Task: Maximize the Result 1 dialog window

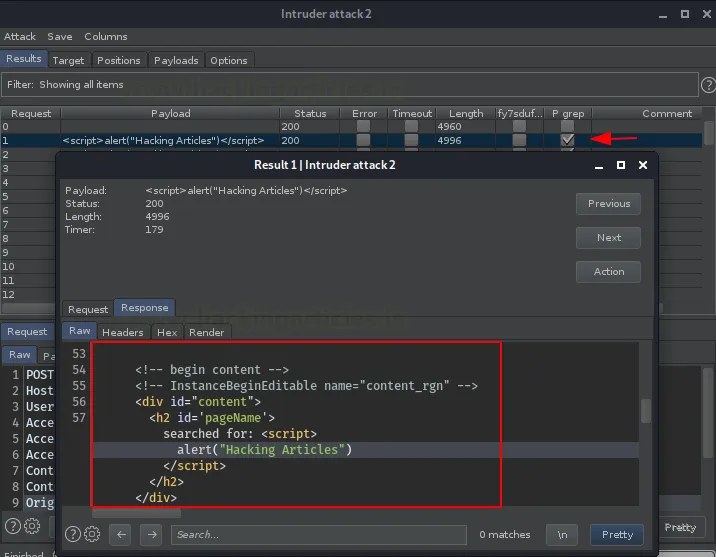Action: point(620,164)
